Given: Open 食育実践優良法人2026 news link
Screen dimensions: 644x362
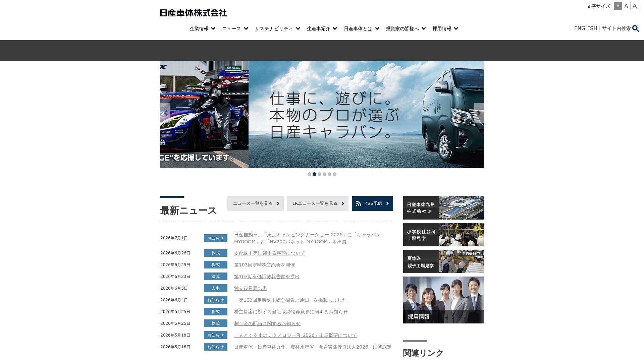Looking at the screenshot, I should pos(313,347).
